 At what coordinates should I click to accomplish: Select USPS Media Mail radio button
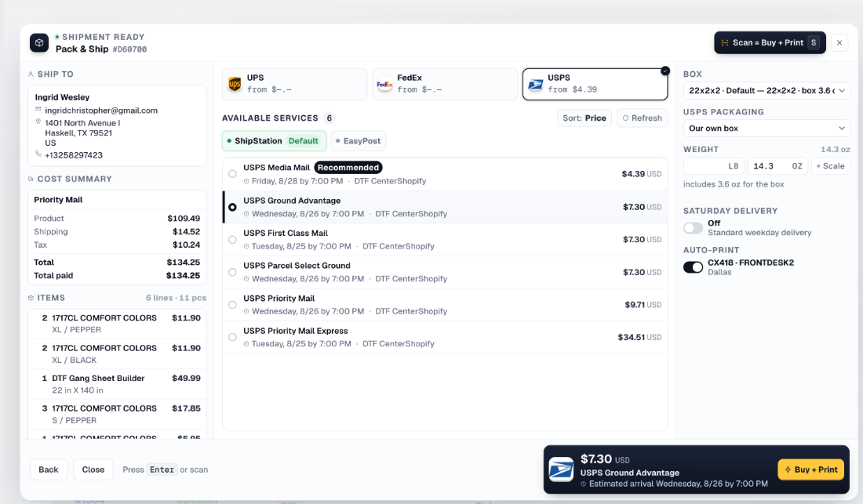232,174
